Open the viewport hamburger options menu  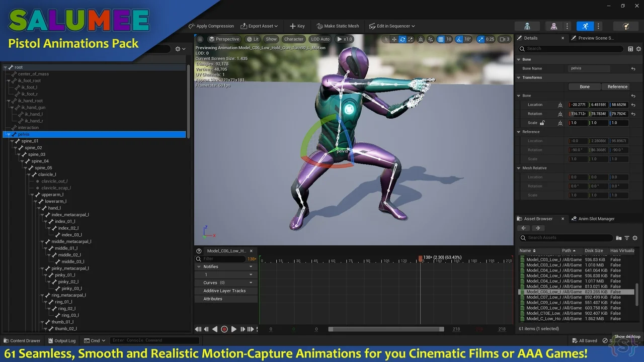200,39
